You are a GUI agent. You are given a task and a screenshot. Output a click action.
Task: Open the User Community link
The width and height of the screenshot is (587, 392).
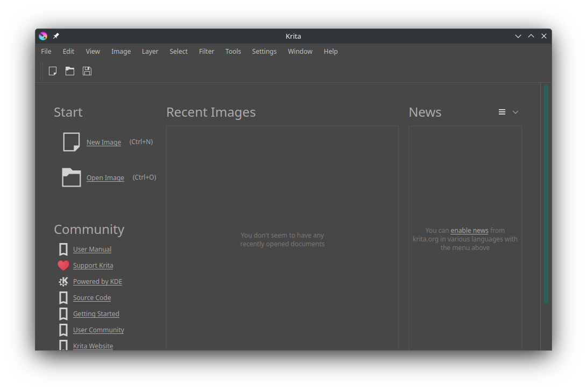click(98, 330)
